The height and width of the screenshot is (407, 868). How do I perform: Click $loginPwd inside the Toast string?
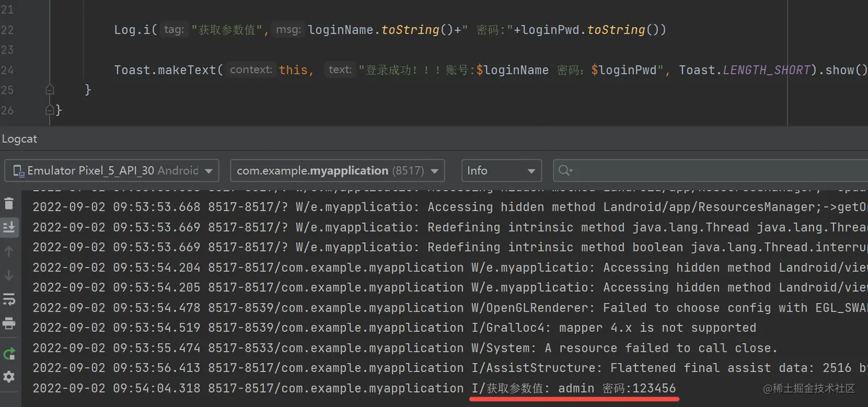(624, 70)
